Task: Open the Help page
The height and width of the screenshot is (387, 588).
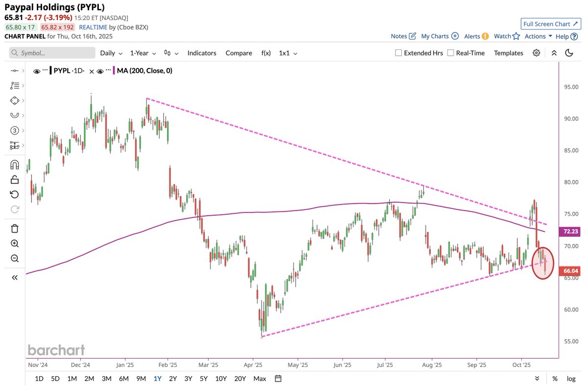Action: click(566, 36)
